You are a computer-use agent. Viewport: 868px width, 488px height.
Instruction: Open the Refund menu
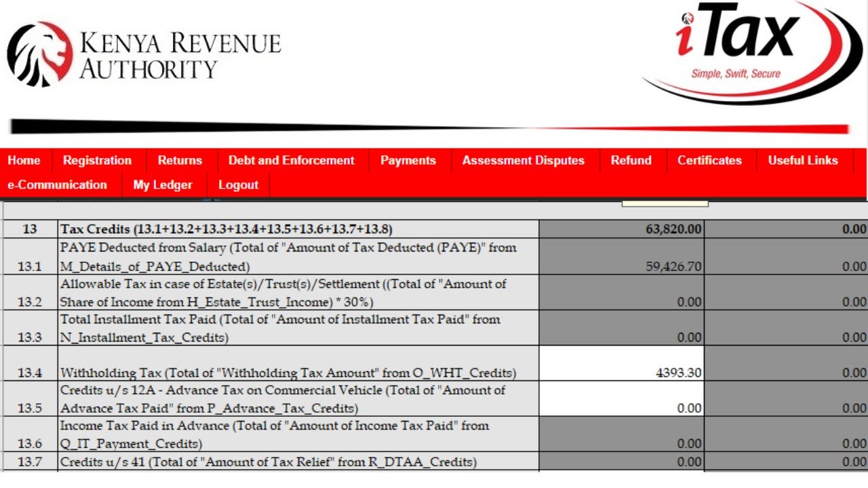(631, 161)
